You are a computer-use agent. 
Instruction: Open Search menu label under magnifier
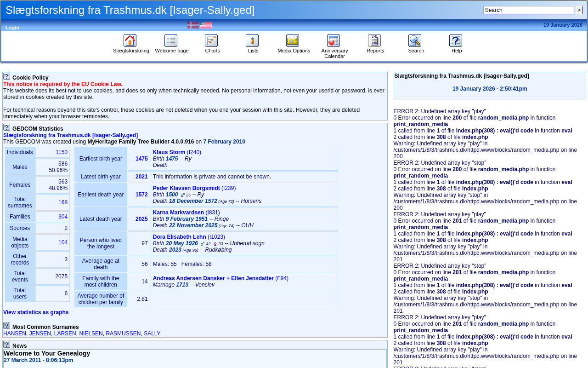[416, 51]
